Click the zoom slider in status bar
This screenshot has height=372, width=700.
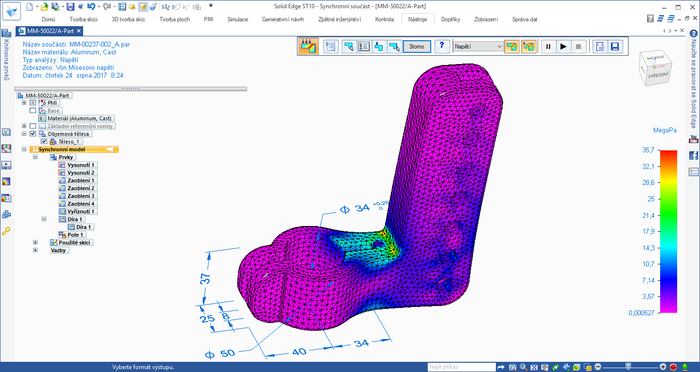coord(629,367)
